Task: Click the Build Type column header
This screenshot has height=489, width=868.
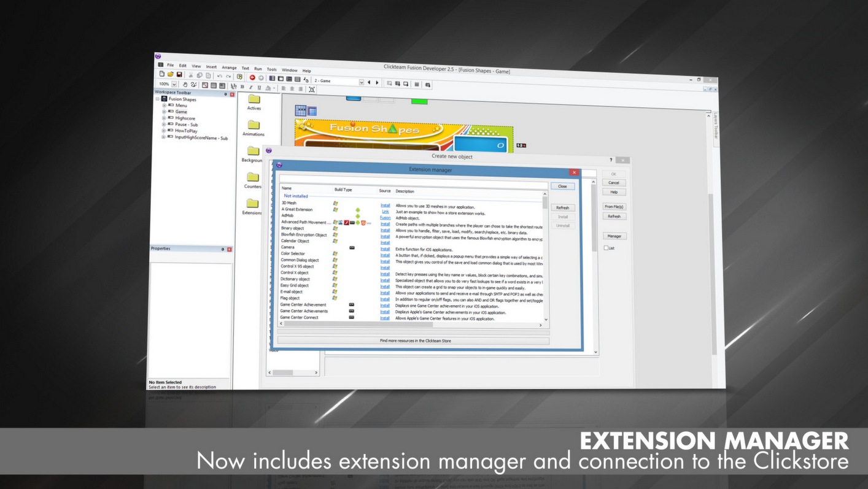Action: [343, 190]
